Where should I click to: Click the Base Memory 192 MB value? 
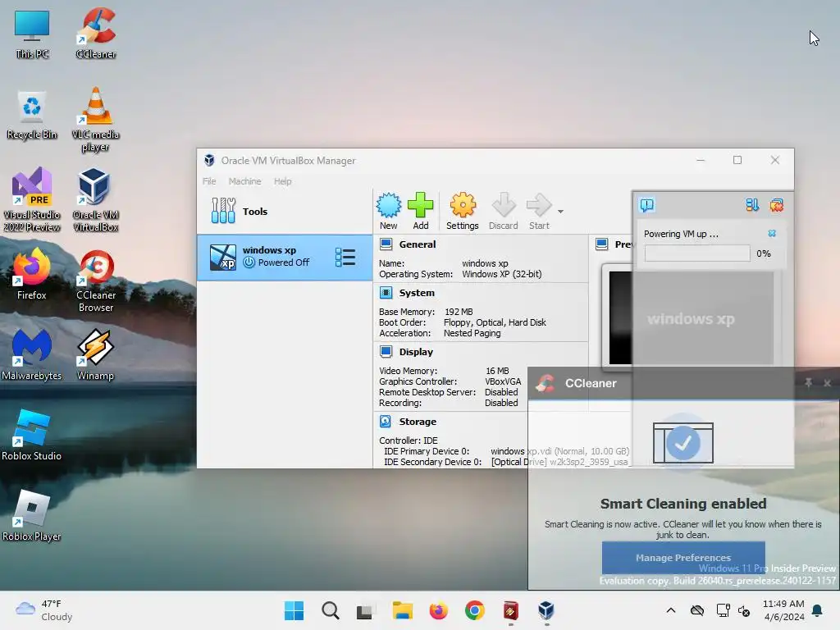[459, 312]
